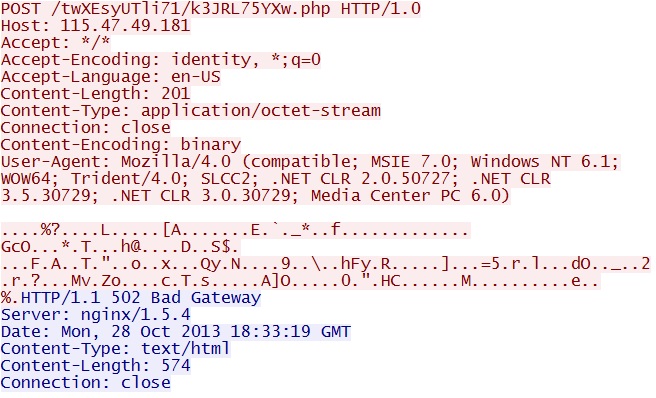Image resolution: width=656 pixels, height=398 pixels.
Task: Select the Host: 115.47.49.181 header line
Action: click(x=95, y=26)
